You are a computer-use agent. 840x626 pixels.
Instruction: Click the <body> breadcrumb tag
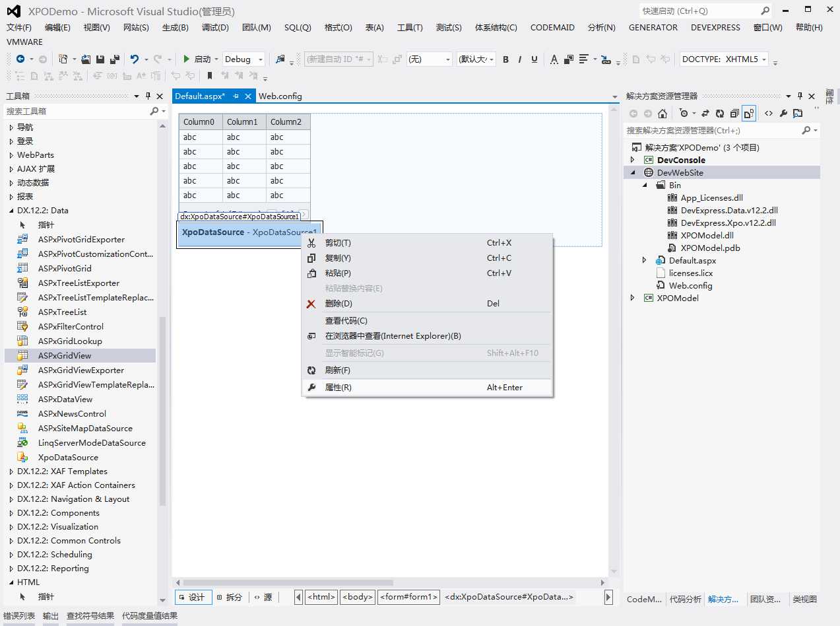coord(358,597)
